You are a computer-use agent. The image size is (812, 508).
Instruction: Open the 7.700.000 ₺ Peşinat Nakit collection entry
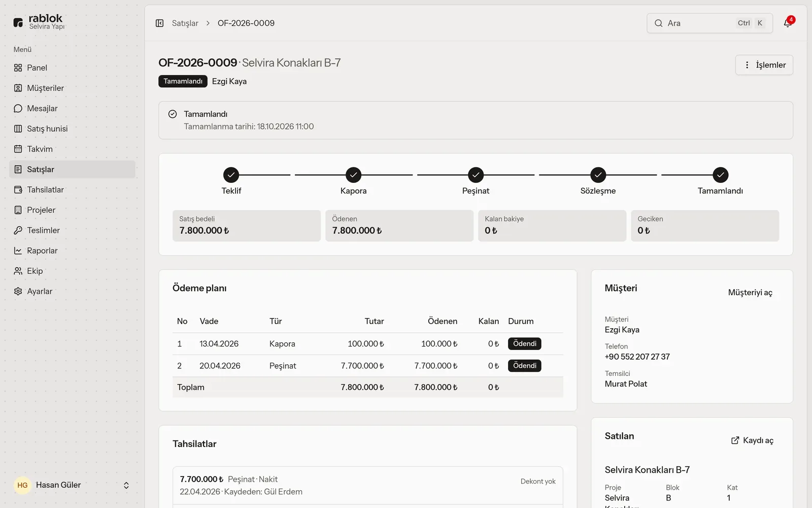tap(368, 485)
